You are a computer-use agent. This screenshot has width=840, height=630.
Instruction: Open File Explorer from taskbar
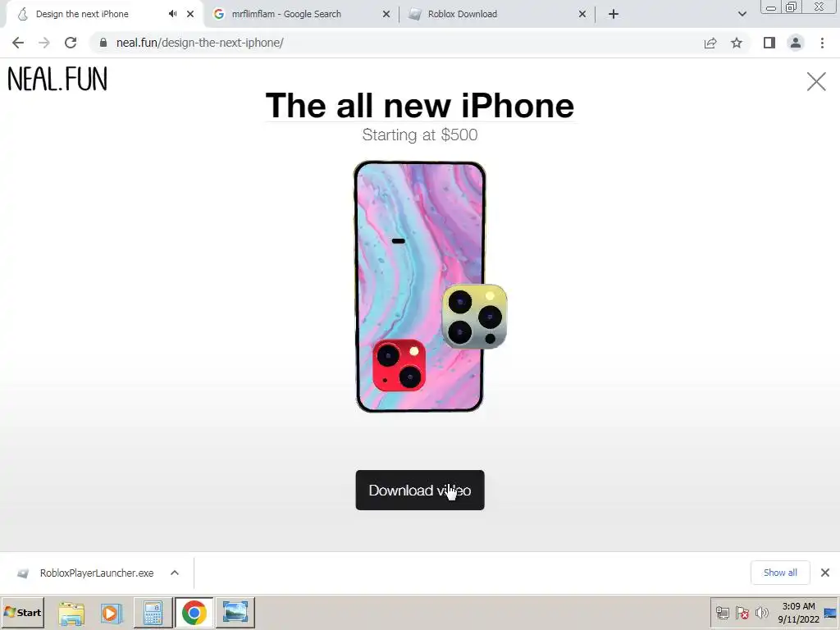(71, 613)
